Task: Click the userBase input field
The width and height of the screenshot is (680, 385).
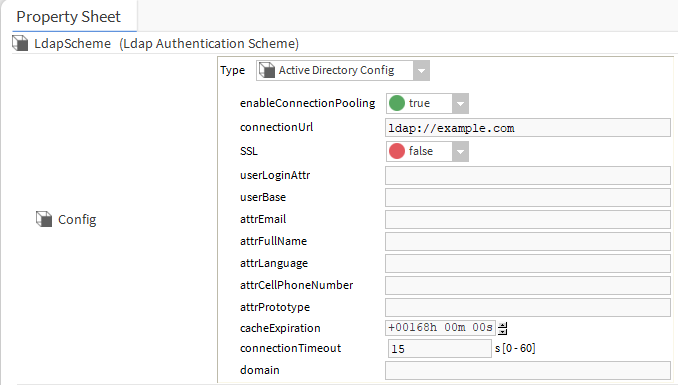Action: point(528,198)
